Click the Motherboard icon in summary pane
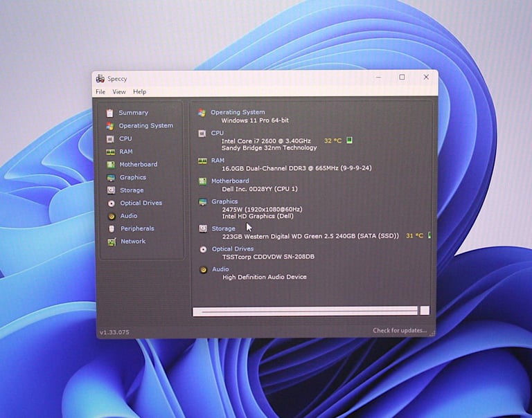This screenshot has height=418, width=532. tap(202, 181)
